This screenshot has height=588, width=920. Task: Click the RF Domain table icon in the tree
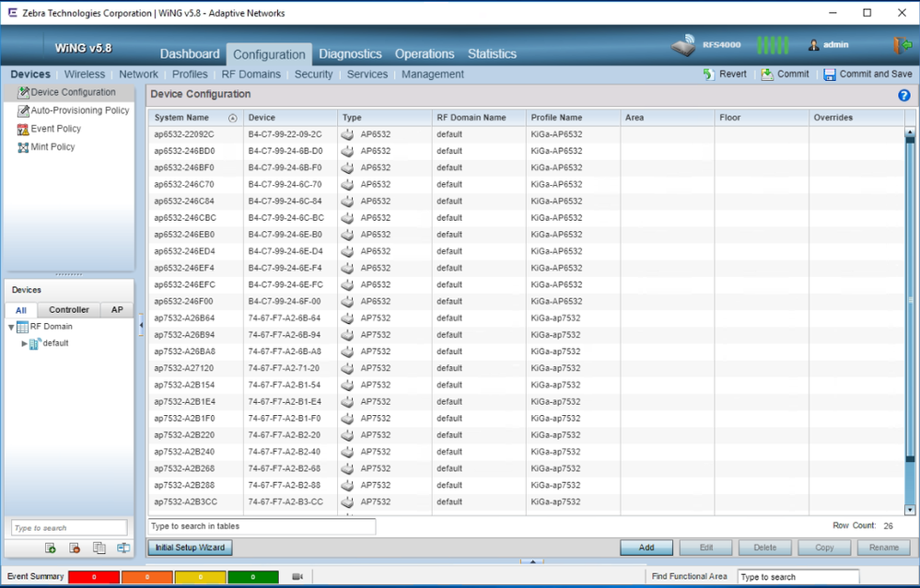(22, 327)
